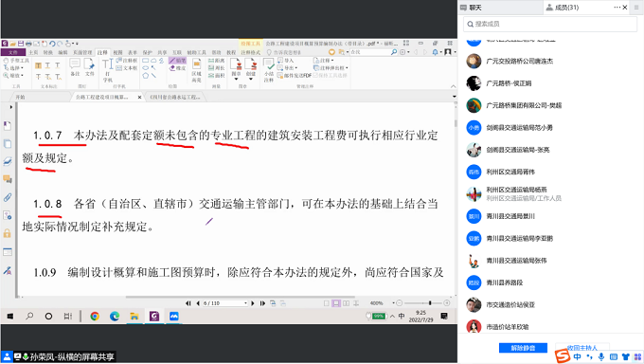The width and height of the screenshot is (644, 364).
Task: Click the save icon in quick toolbar
Action: click(21, 44)
